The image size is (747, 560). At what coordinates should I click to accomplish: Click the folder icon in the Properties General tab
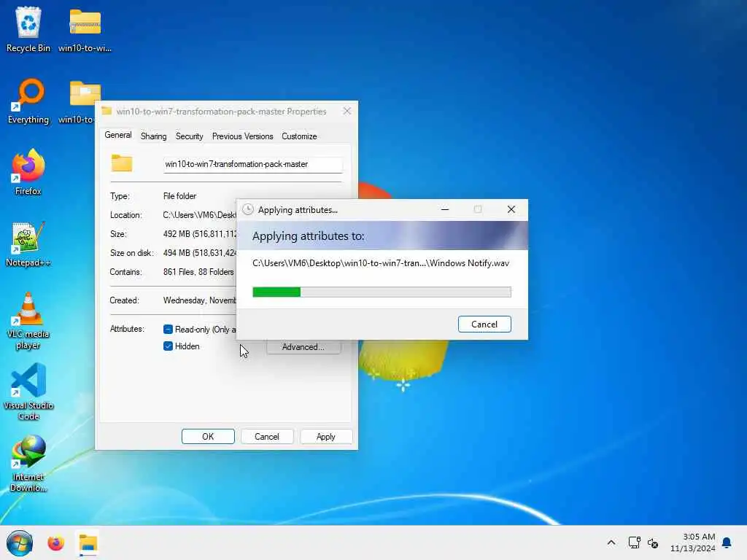122,163
